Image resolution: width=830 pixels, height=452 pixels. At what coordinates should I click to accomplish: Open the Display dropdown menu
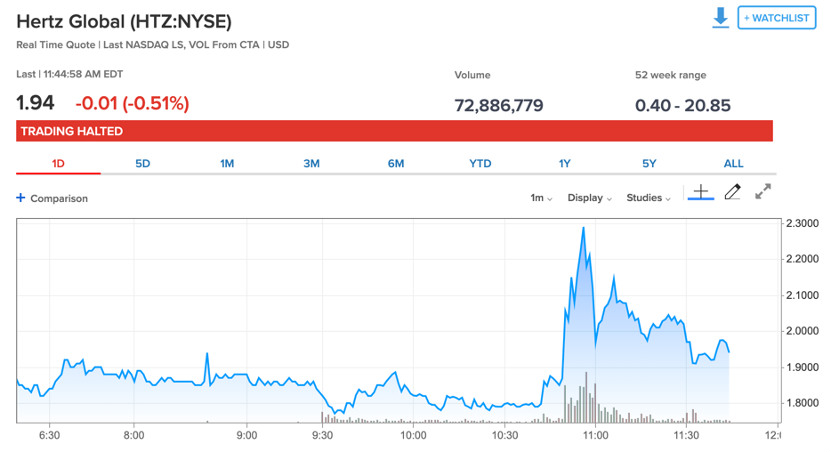[x=590, y=198]
